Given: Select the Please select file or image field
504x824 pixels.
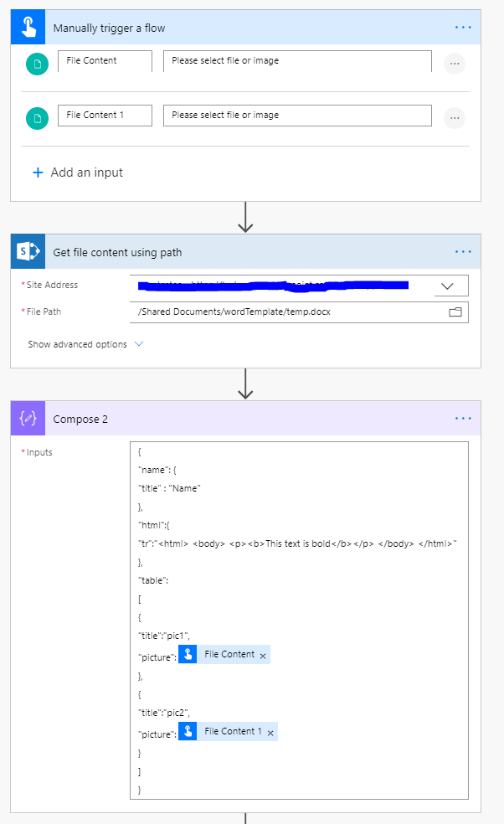Looking at the screenshot, I should pos(297,60).
